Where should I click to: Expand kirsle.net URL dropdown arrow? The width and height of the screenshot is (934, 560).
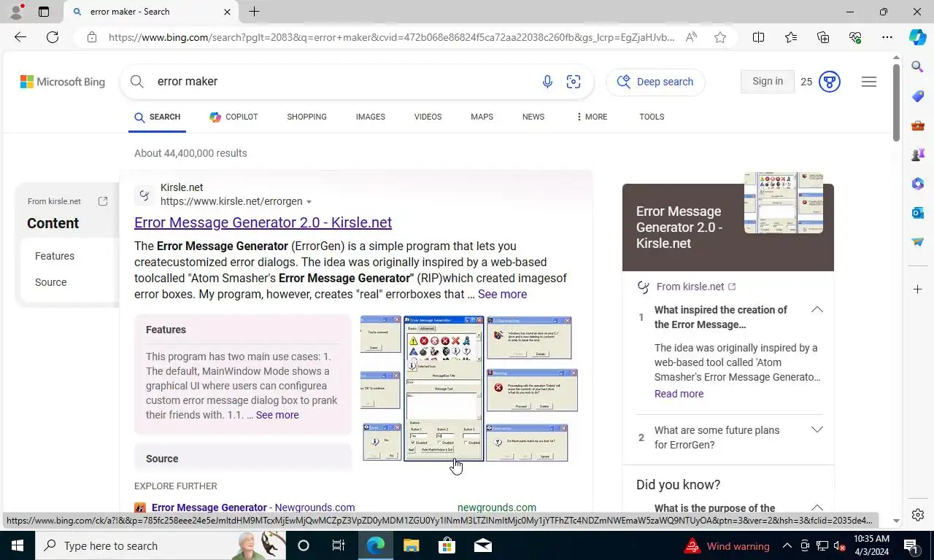click(x=309, y=202)
